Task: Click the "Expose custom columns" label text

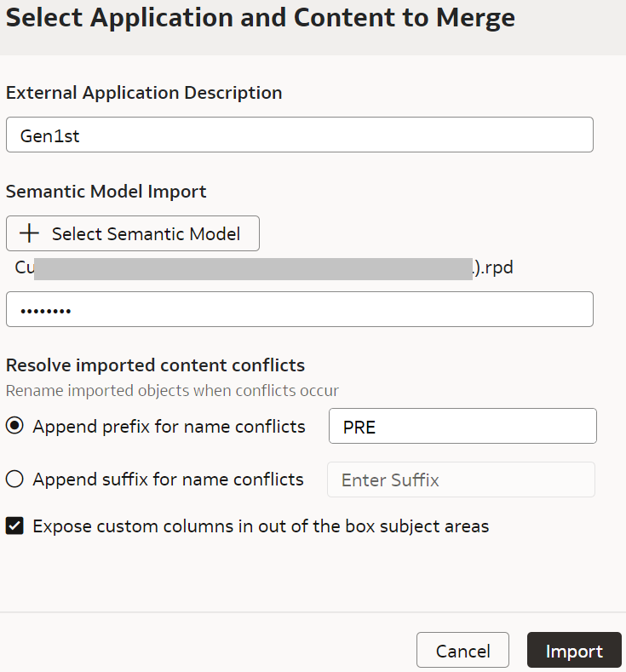Action: (x=261, y=526)
